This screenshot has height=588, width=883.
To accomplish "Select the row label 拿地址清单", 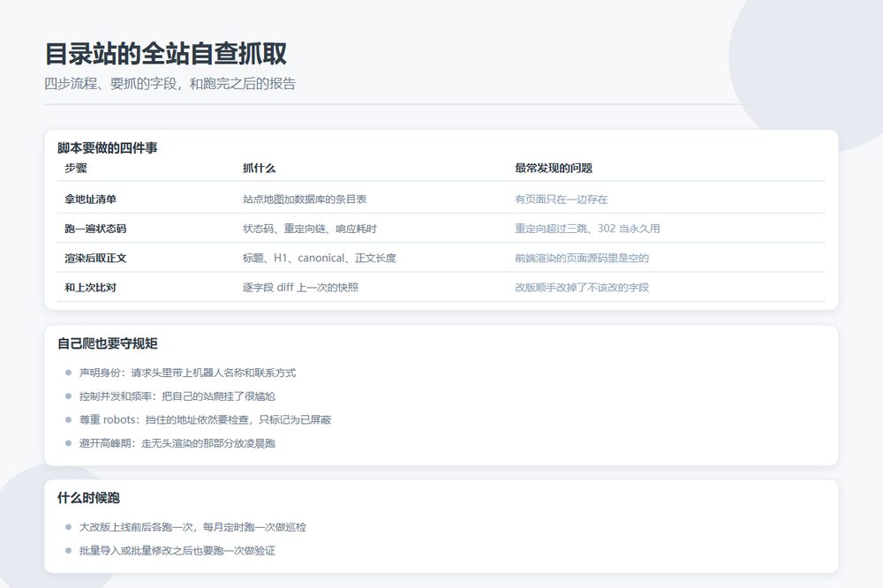I will click(x=90, y=199).
